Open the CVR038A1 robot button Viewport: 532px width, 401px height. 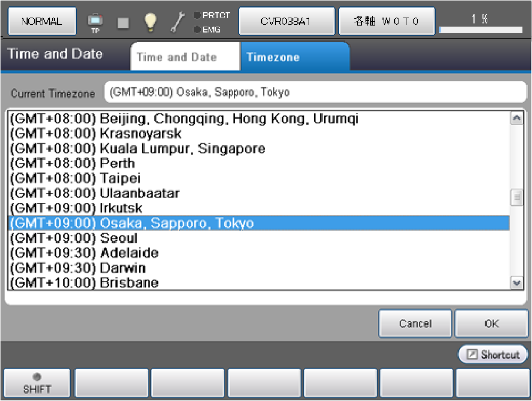coord(286,22)
